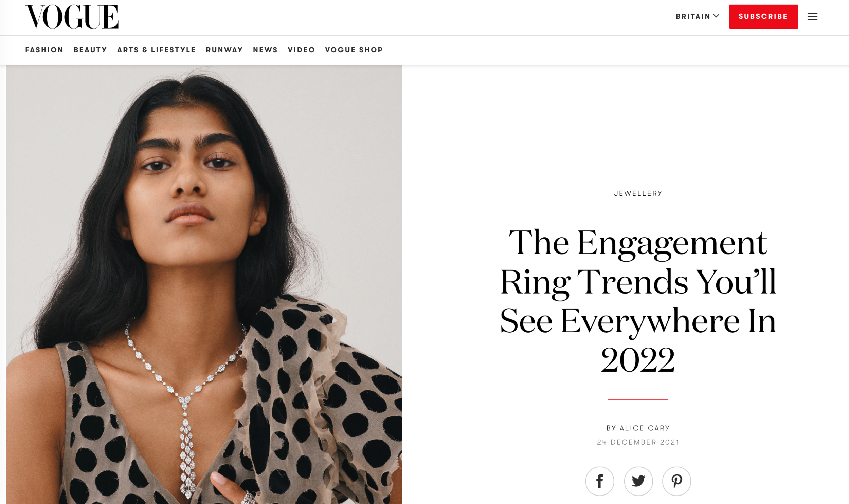849x504 pixels.
Task: Visit the Vogue Shop
Action: pos(354,50)
